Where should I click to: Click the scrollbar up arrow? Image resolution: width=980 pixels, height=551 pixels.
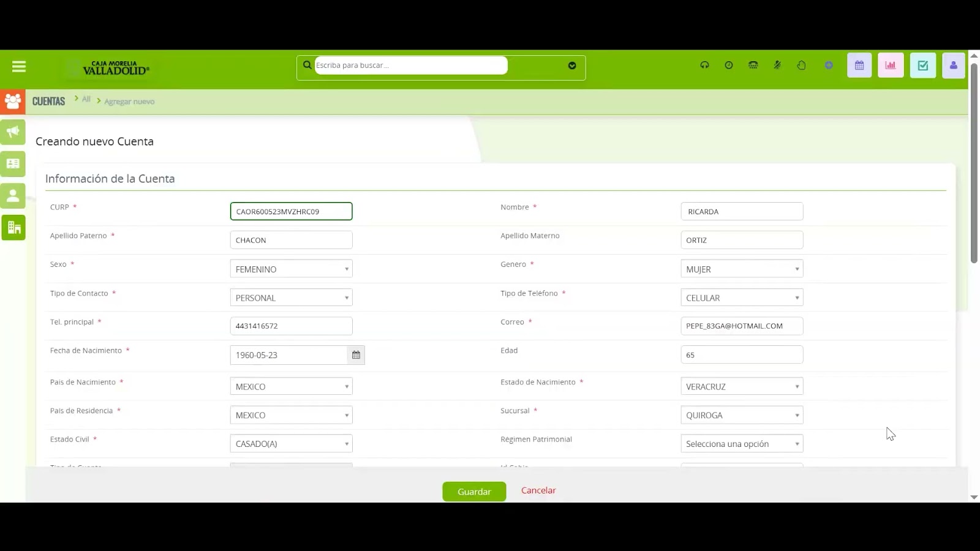coord(974,56)
